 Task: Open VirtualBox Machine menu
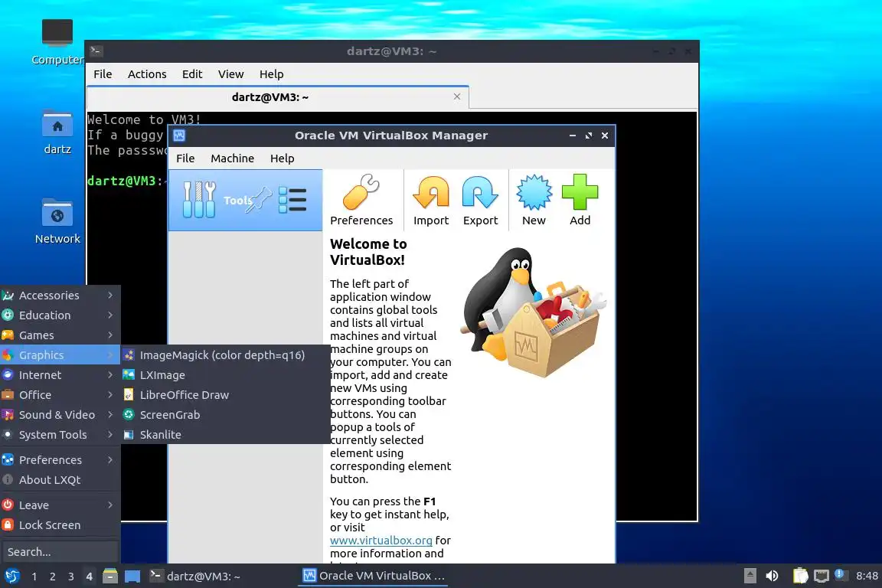232,158
